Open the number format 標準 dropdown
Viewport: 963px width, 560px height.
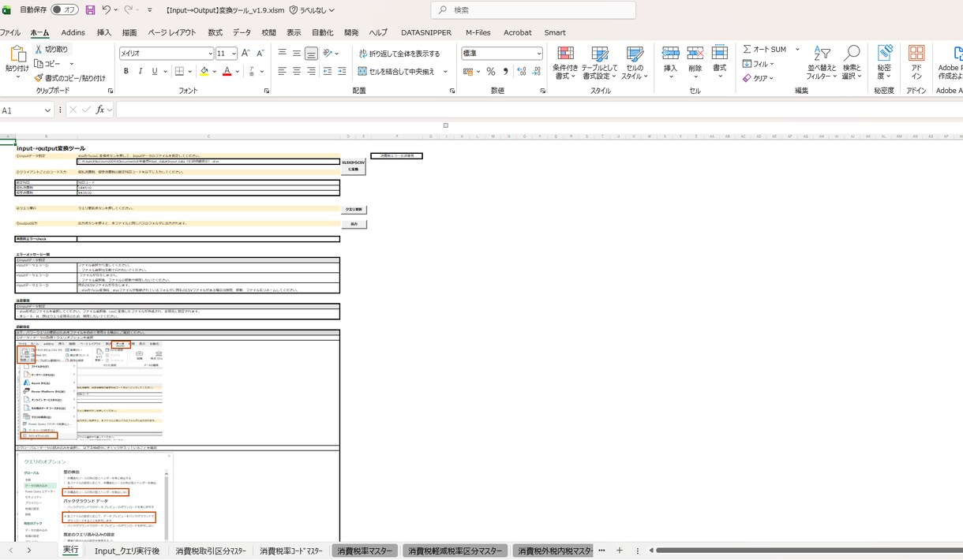[x=539, y=54]
